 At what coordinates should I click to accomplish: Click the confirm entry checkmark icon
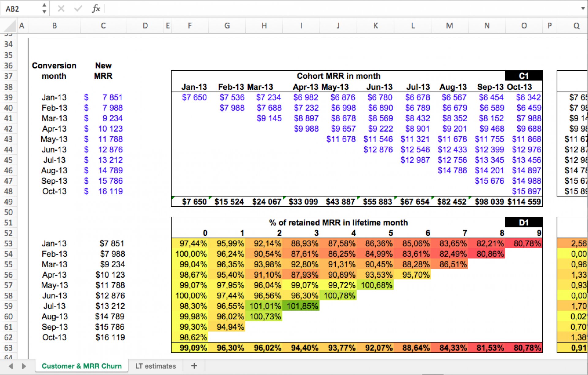[x=78, y=9]
